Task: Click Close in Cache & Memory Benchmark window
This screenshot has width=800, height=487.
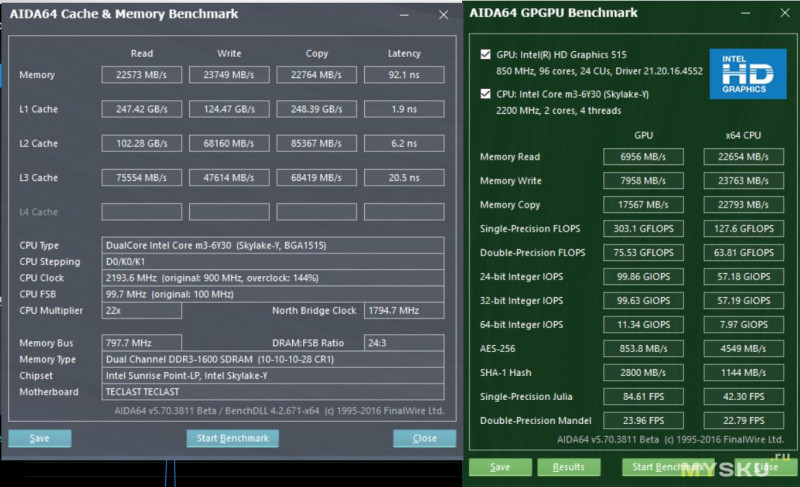Action: pyautogui.click(x=424, y=438)
